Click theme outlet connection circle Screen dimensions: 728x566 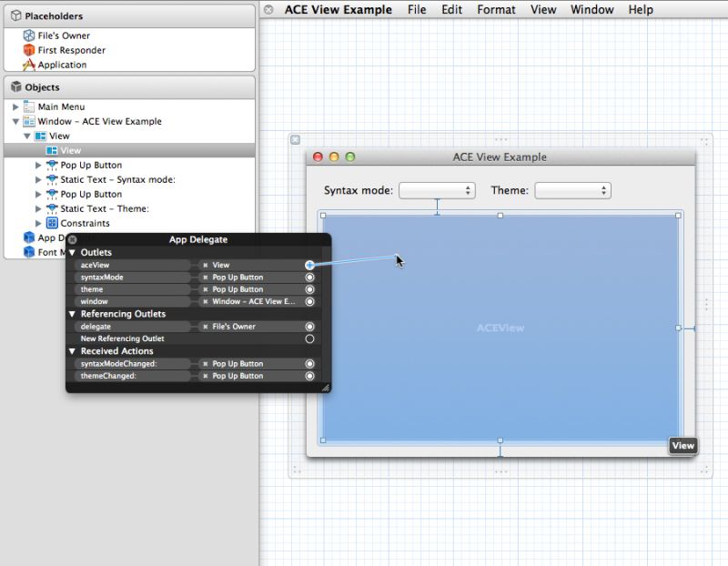click(x=309, y=289)
